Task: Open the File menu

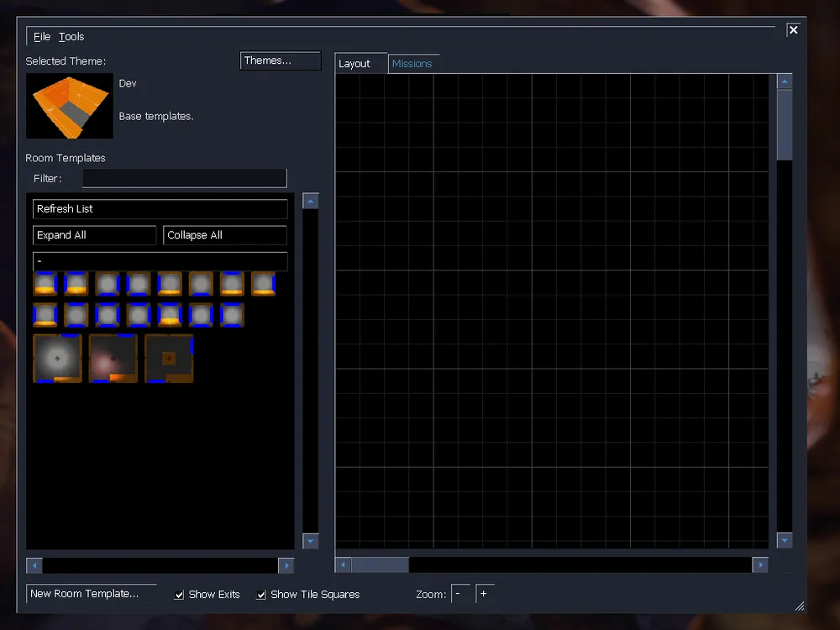Action: click(42, 37)
